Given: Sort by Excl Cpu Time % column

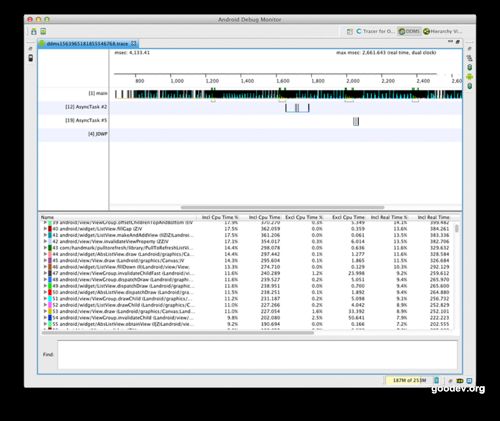Looking at the screenshot, I should coord(304,217).
